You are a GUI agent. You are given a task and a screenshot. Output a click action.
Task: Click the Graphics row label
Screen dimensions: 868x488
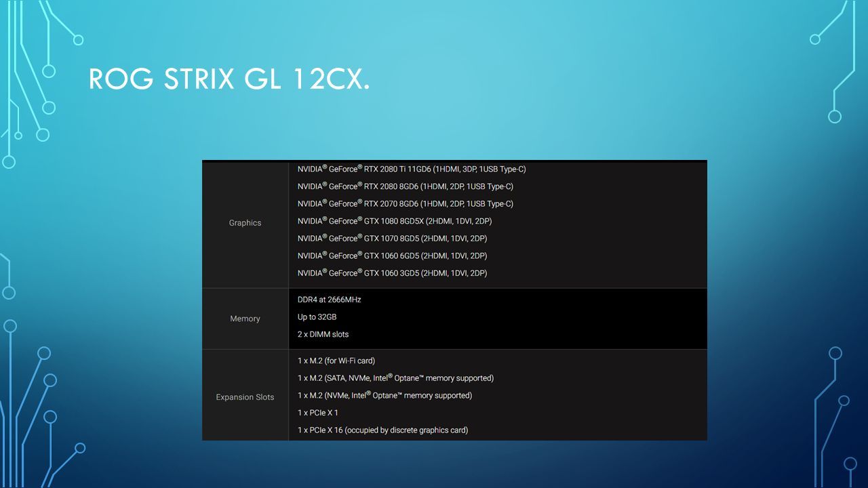[245, 223]
